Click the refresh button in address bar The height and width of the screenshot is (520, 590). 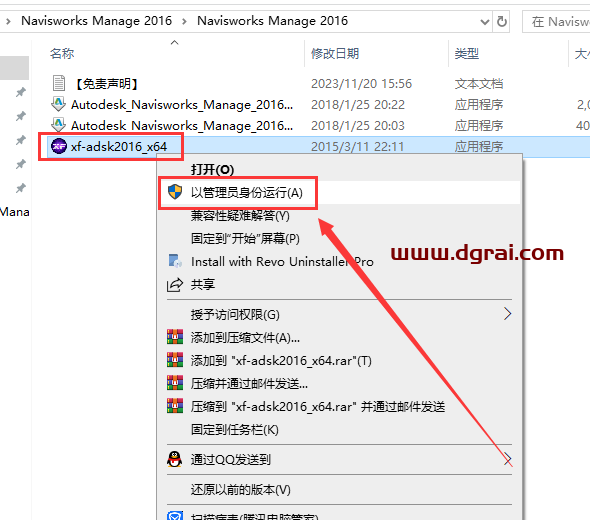coord(502,21)
